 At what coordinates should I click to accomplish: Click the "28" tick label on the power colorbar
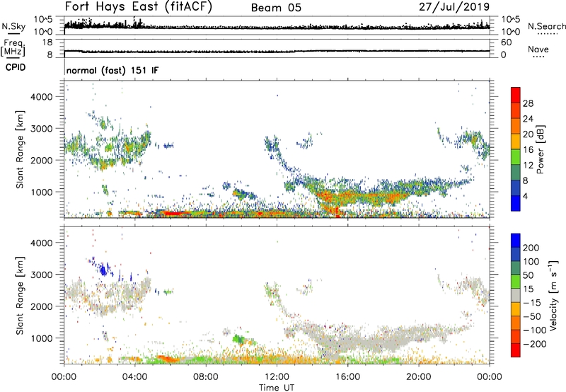point(528,103)
